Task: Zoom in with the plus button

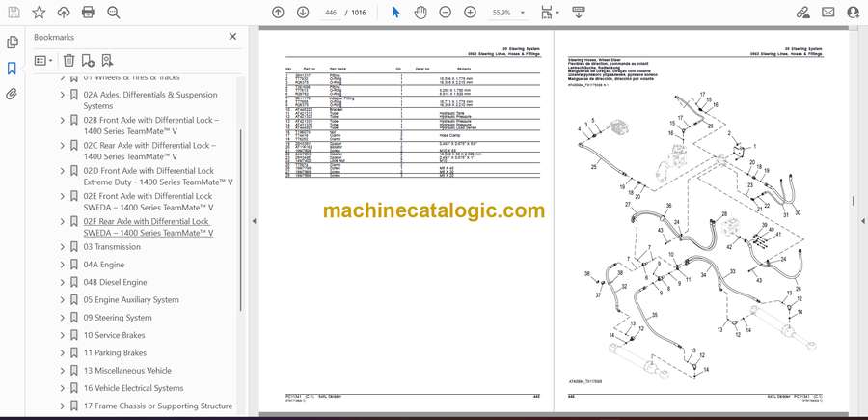Action: pyautogui.click(x=470, y=13)
